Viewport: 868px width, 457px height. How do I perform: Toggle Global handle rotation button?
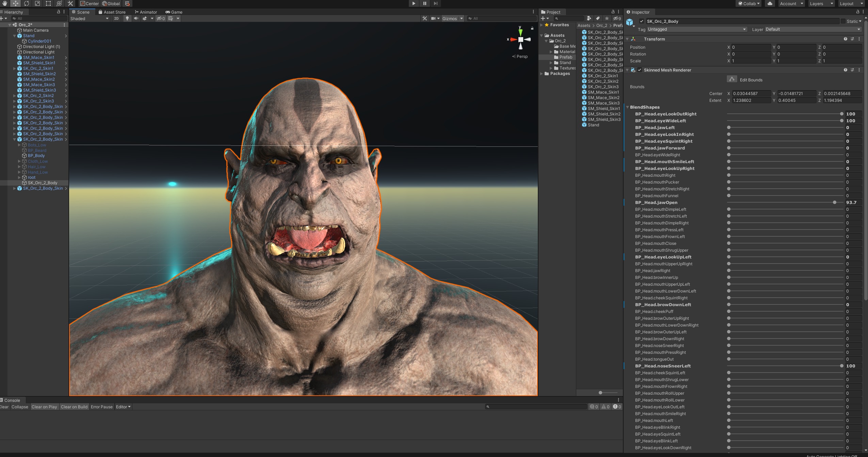click(111, 3)
